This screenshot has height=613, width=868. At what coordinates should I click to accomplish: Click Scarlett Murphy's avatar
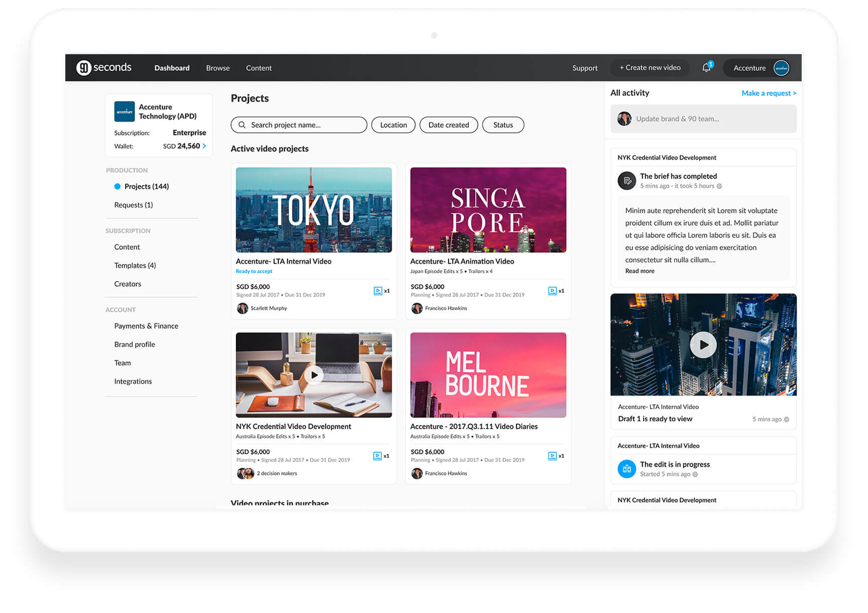(x=242, y=308)
